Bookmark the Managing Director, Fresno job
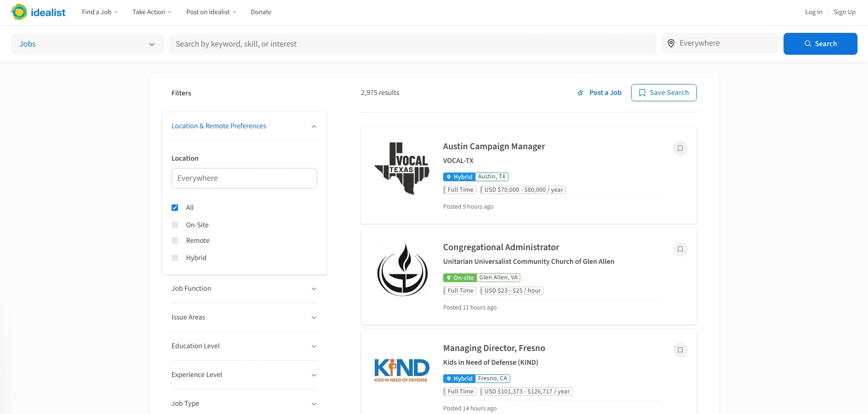Screen dimensions: 868x414 click(680, 350)
